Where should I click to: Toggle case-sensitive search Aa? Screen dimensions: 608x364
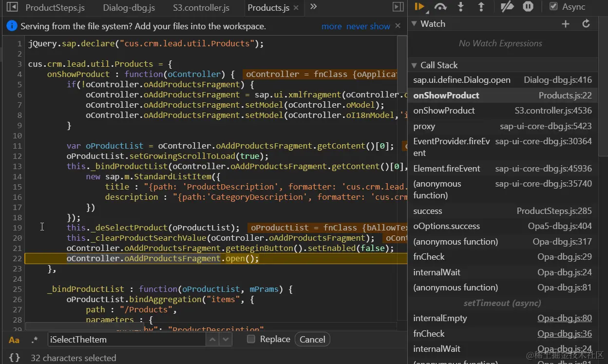tap(14, 340)
